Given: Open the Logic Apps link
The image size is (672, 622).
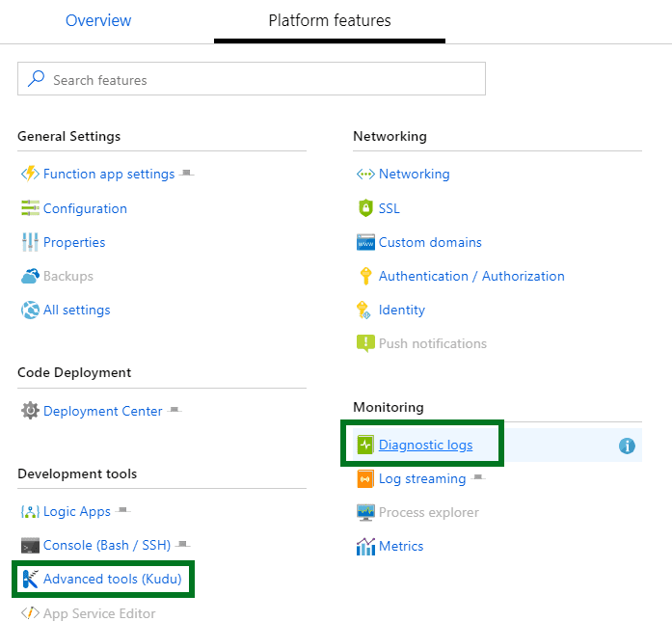Looking at the screenshot, I should coord(77,511).
